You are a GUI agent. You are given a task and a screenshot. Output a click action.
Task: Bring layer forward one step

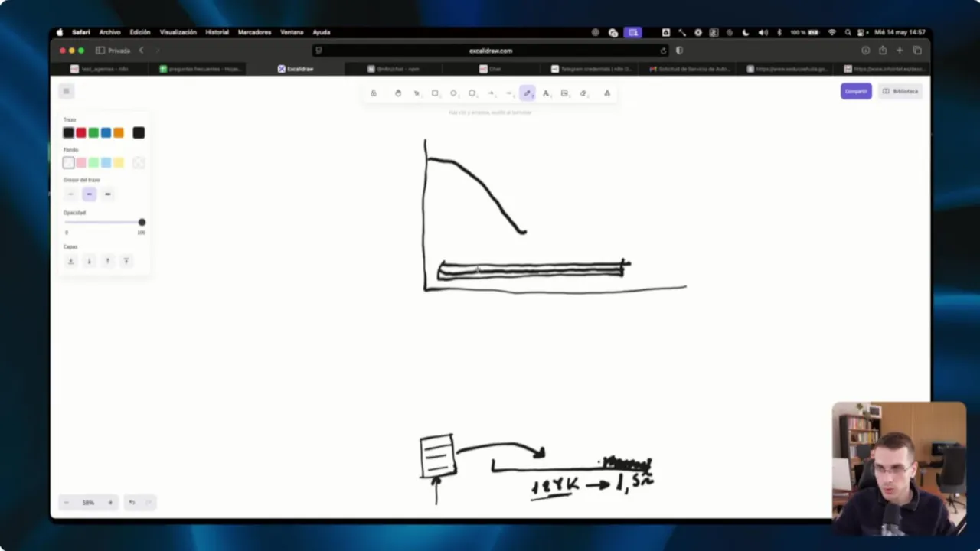(x=107, y=261)
